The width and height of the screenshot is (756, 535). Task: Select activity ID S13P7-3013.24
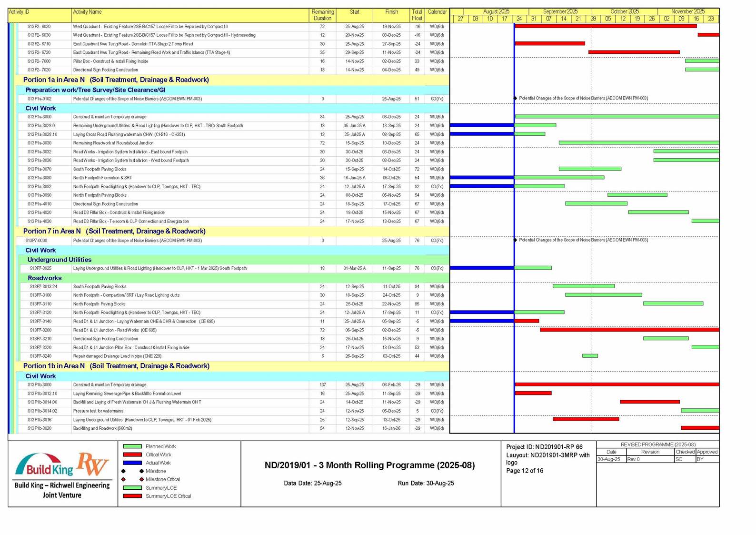[43, 287]
